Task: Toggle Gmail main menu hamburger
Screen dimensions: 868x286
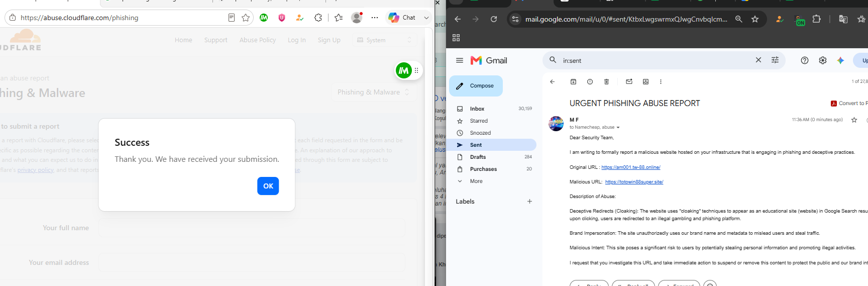Action: click(459, 60)
